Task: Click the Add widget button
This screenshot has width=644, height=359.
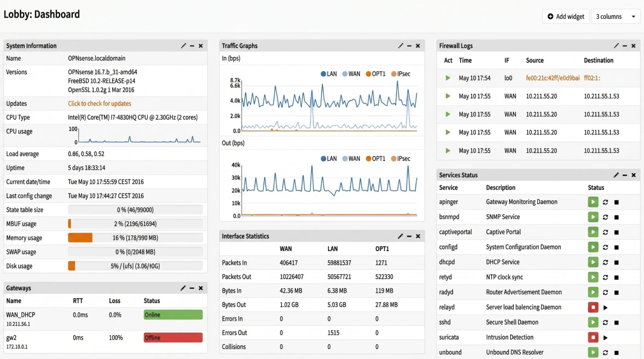Action: [566, 17]
